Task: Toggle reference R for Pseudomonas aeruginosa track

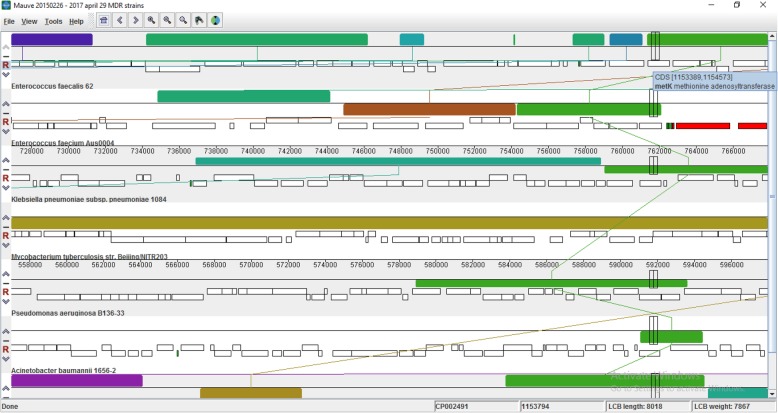Action: (x=6, y=292)
